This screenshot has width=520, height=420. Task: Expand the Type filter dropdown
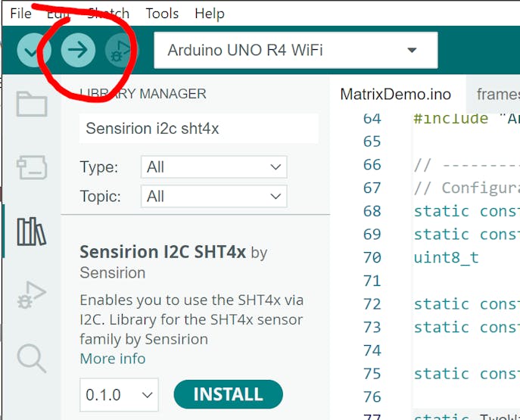(214, 166)
